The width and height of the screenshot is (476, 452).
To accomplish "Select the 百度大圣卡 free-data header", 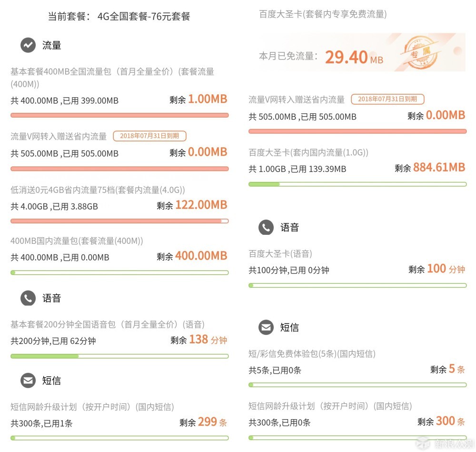I will (323, 14).
